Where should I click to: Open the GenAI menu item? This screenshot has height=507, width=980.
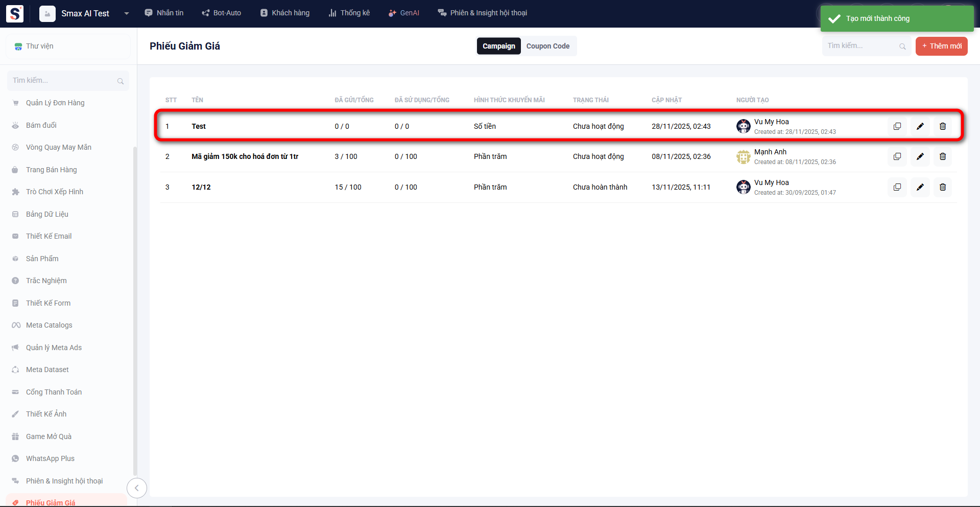pyautogui.click(x=404, y=13)
